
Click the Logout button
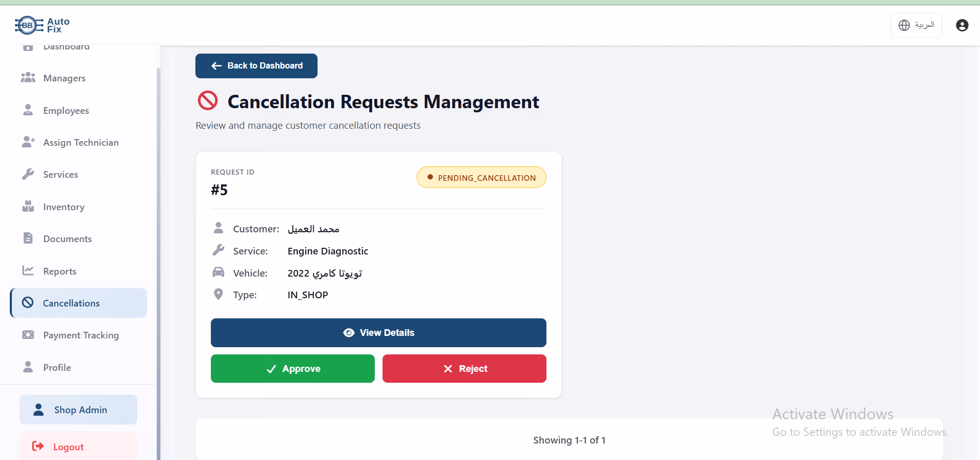coord(78,446)
